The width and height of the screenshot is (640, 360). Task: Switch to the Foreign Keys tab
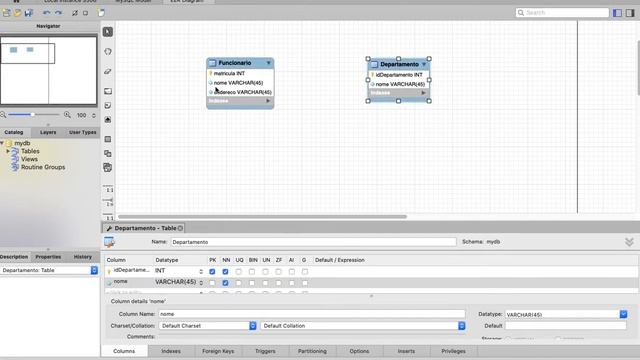[218, 351]
